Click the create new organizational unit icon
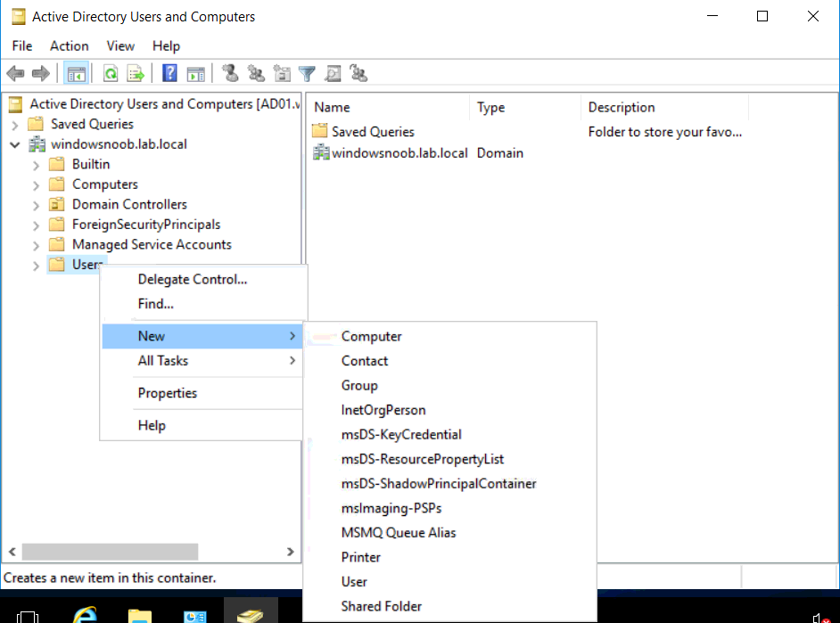The width and height of the screenshot is (840, 623). click(282, 73)
